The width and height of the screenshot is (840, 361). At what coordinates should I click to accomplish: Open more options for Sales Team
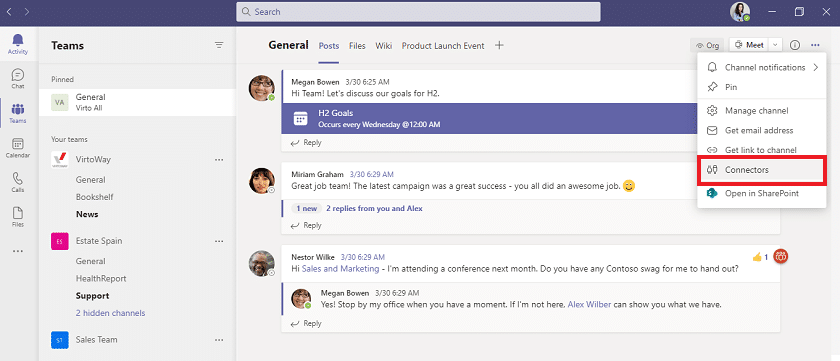[219, 340]
